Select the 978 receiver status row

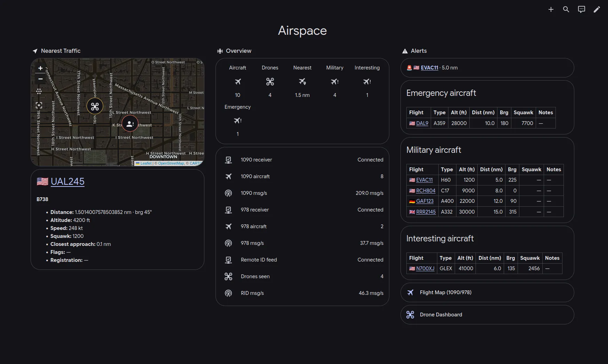pyautogui.click(x=302, y=210)
